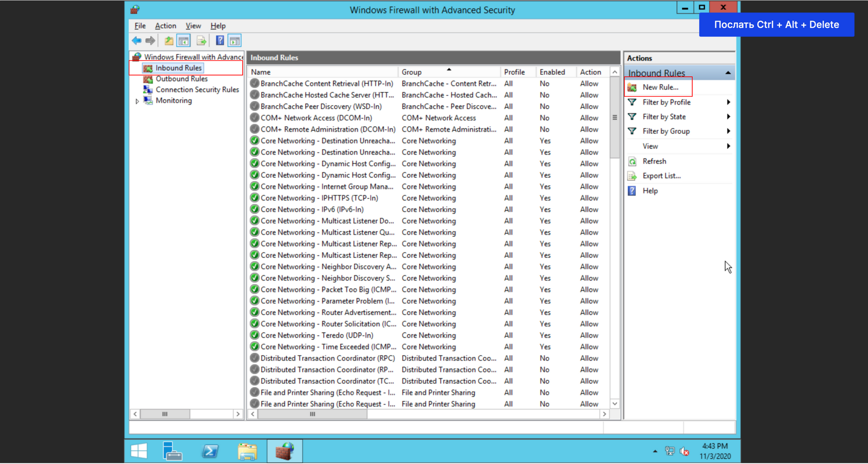Image resolution: width=868 pixels, height=464 pixels.
Task: Select Core Networking Teredo (UDP-In) rule
Action: coord(317,335)
